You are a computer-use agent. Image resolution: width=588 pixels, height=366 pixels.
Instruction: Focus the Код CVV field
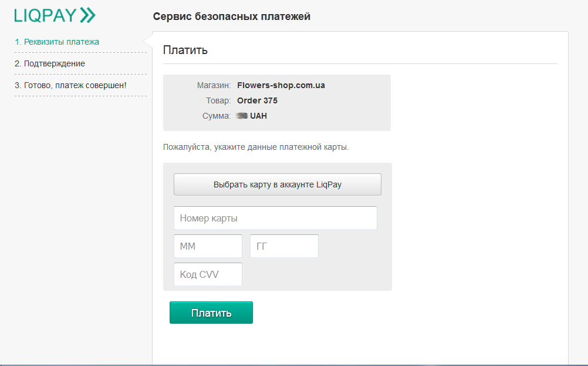pos(208,274)
